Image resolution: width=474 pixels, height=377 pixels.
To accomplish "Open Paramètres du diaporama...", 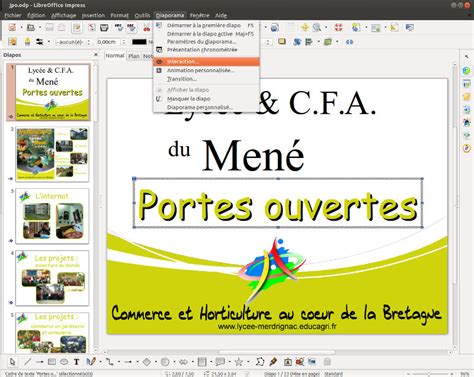I will [x=206, y=42].
